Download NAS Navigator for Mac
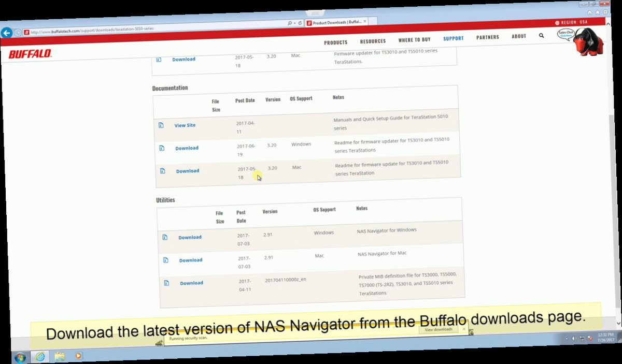622x364 pixels. point(191,260)
